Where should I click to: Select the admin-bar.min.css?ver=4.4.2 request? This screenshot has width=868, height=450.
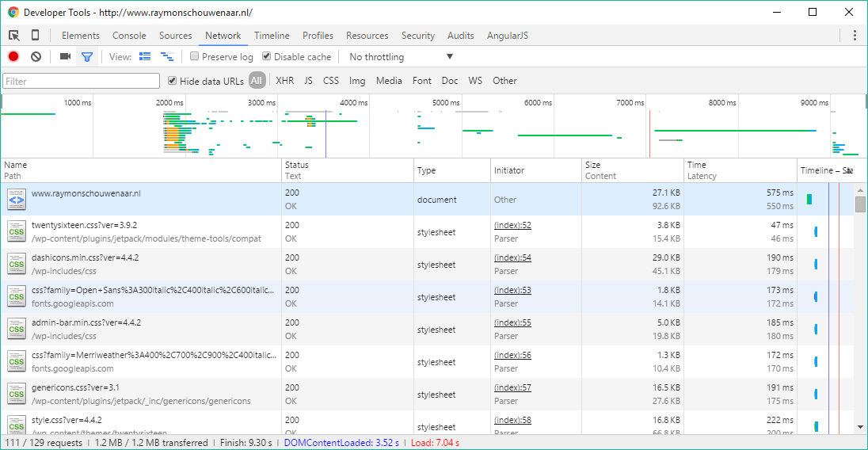click(x=86, y=322)
